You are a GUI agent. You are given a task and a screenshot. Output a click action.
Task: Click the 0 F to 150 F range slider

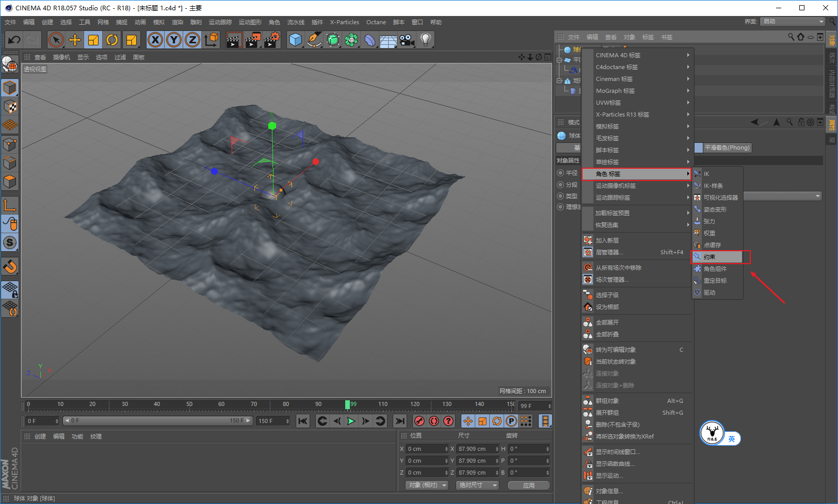click(158, 421)
